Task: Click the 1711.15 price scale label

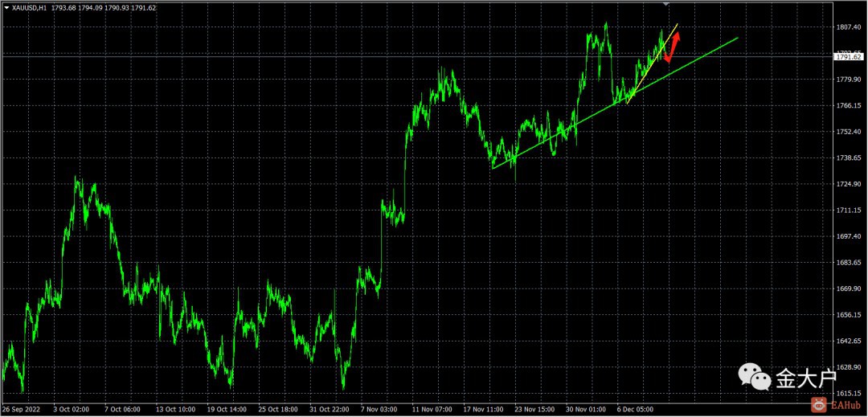Action: click(848, 211)
